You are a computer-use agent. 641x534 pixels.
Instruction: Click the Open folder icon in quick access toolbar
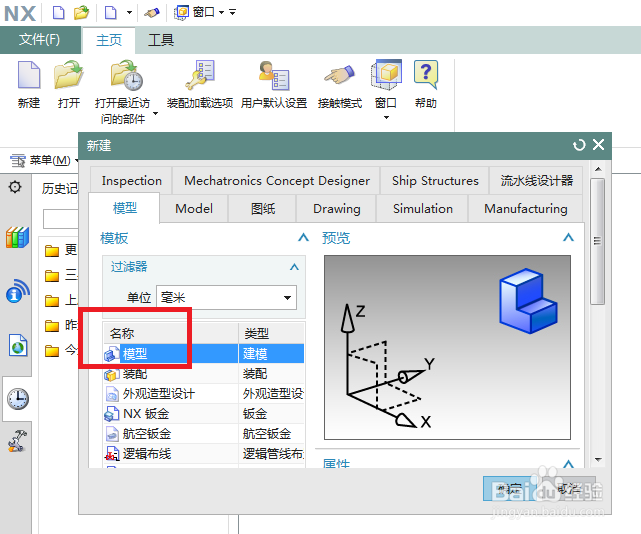point(81,12)
